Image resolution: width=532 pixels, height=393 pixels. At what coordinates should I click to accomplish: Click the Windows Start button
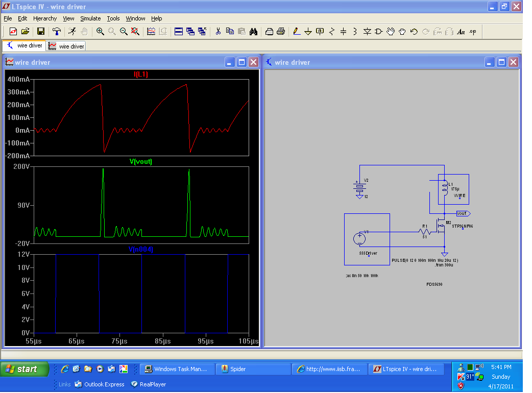pos(24,369)
